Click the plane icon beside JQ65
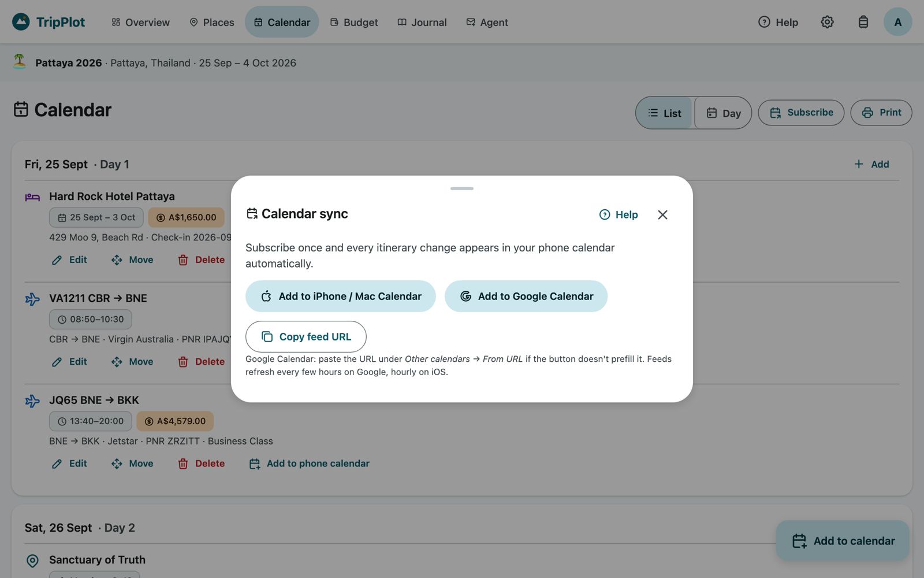The image size is (924, 578). point(32,401)
